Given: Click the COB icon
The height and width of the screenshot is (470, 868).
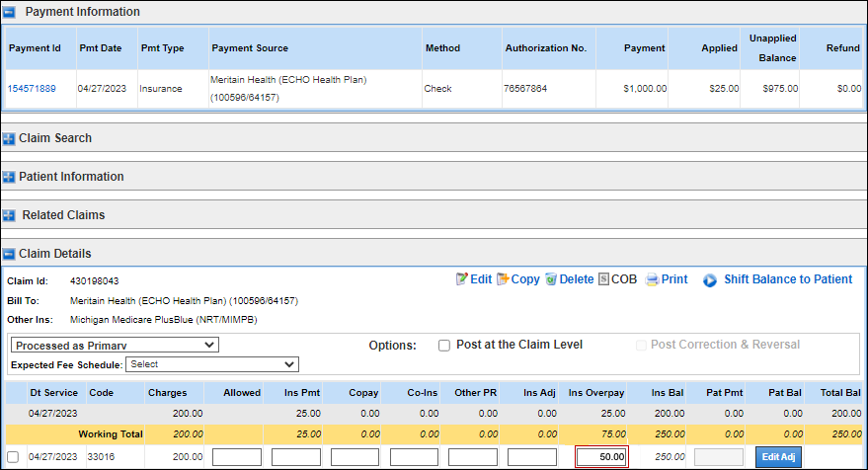Looking at the screenshot, I should (x=603, y=279).
